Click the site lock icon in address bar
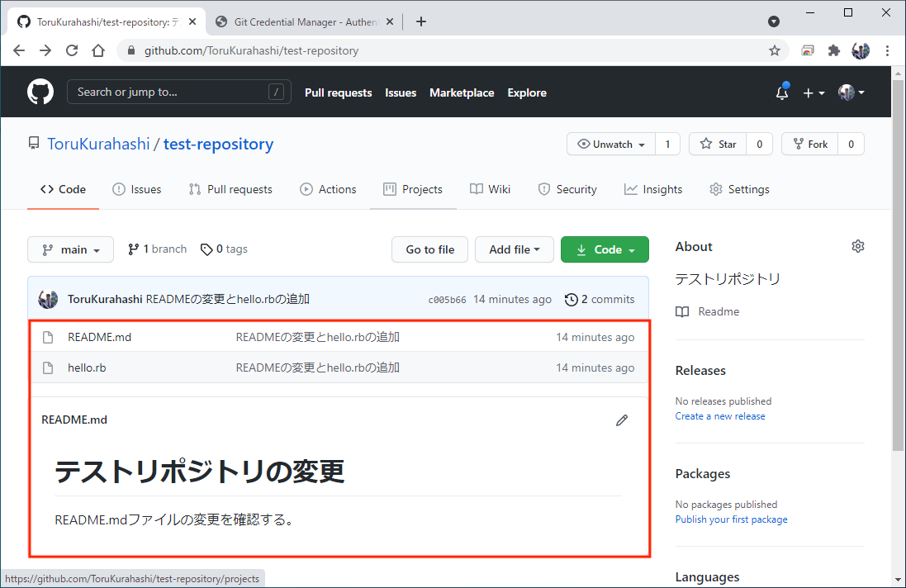The image size is (906, 588). [131, 51]
